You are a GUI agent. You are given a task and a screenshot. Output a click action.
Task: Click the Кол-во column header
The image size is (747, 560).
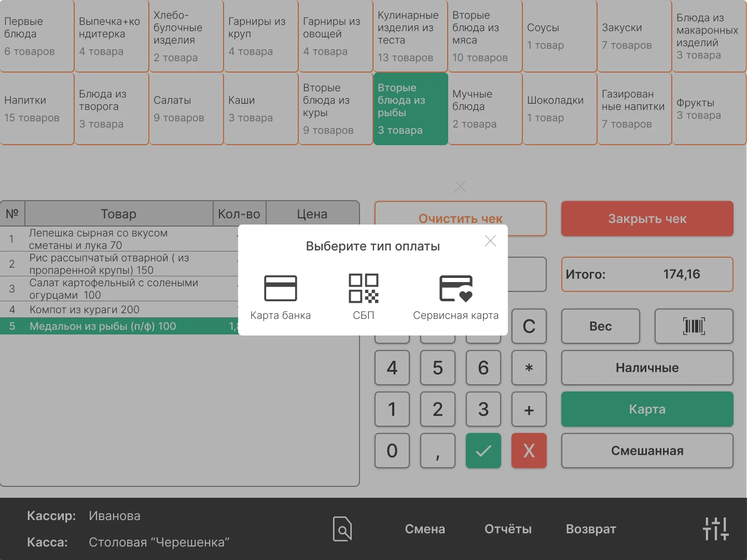pyautogui.click(x=239, y=214)
